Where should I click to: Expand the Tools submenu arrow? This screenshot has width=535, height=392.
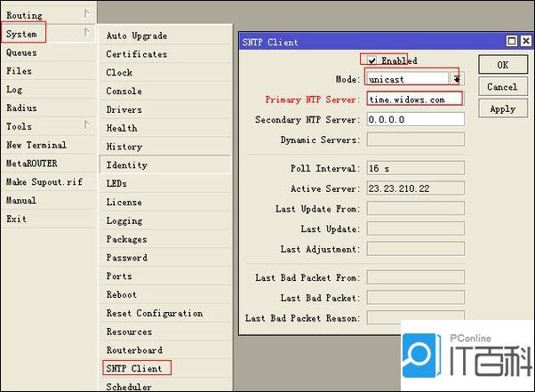pos(87,124)
